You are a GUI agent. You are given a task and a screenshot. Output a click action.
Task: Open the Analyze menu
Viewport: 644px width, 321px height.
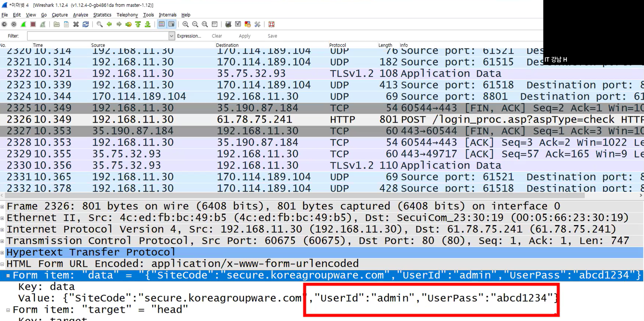[x=80, y=15]
